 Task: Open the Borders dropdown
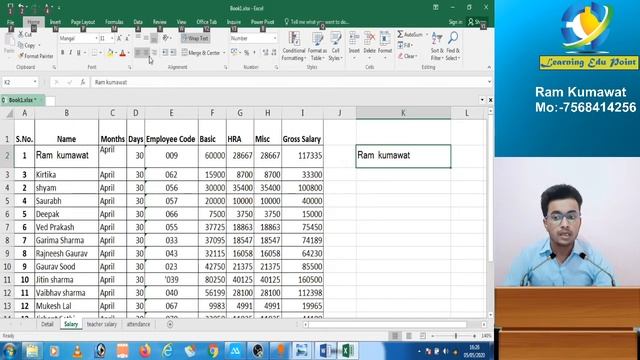pyautogui.click(x=99, y=53)
